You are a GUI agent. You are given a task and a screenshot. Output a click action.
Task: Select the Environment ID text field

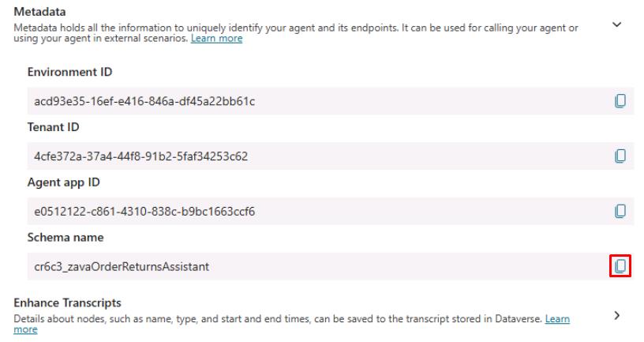tap(331, 101)
